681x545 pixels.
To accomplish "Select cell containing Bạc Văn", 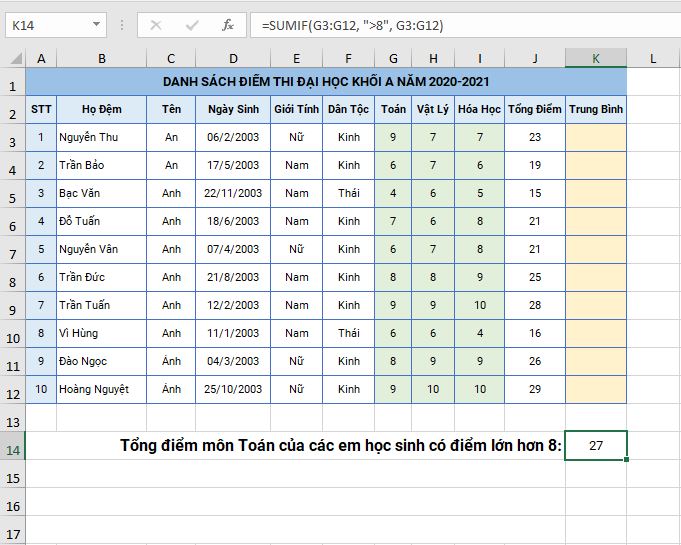I will point(102,193).
